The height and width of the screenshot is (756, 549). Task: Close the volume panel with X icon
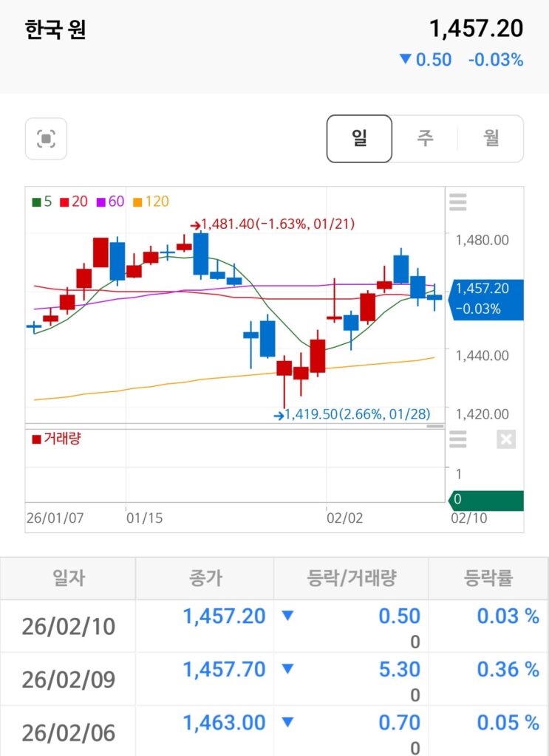point(506,440)
